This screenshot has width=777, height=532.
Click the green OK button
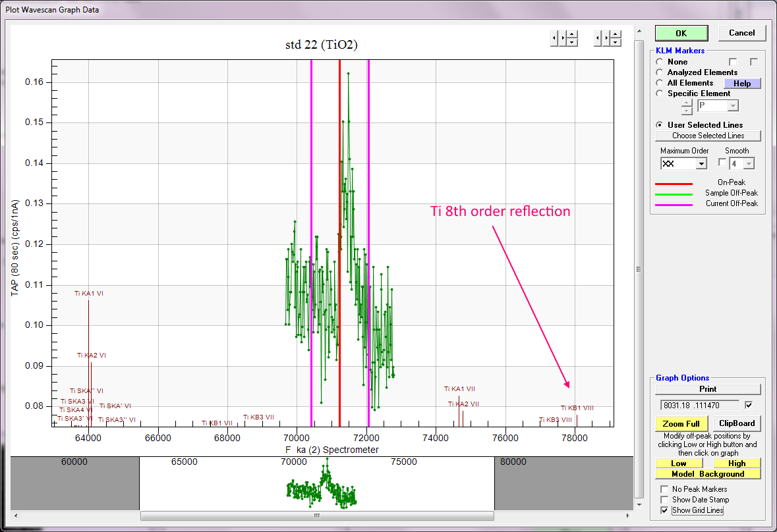[681, 33]
